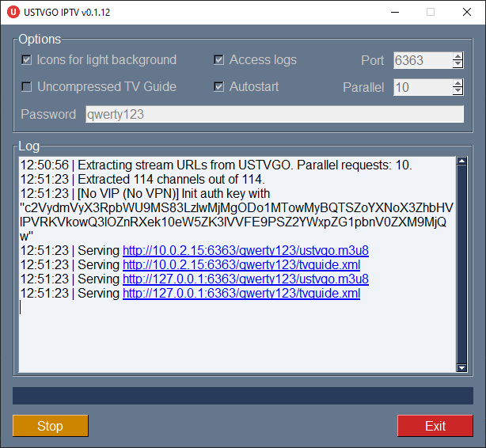The image size is (486, 448).
Task: Click log scrollbar down arrow
Action: pos(461,368)
